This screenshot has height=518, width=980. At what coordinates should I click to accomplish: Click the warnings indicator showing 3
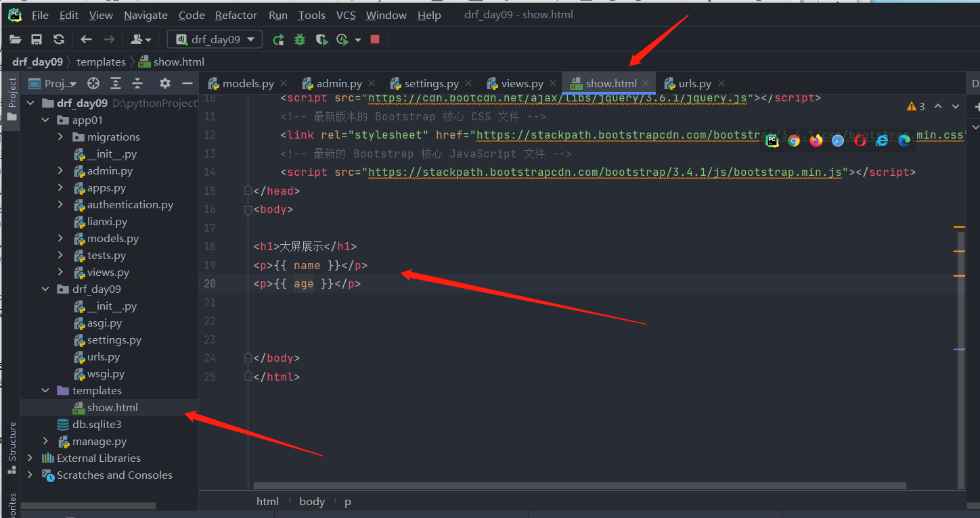(x=916, y=106)
